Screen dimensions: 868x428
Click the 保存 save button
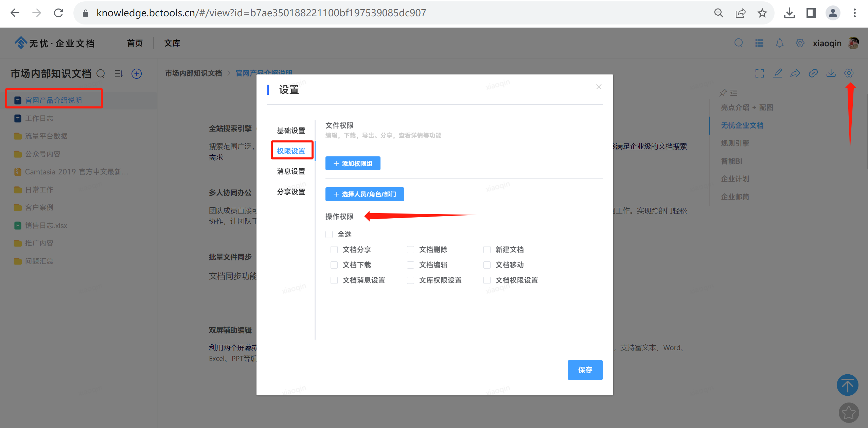585,370
